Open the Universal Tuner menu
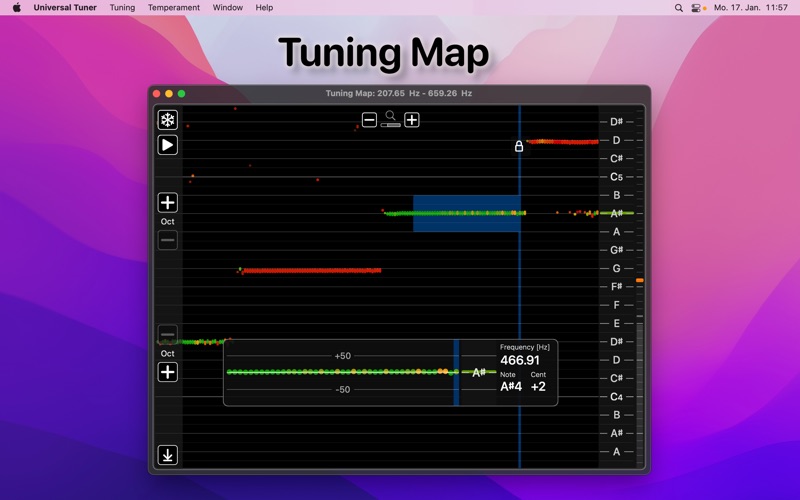 (x=65, y=8)
